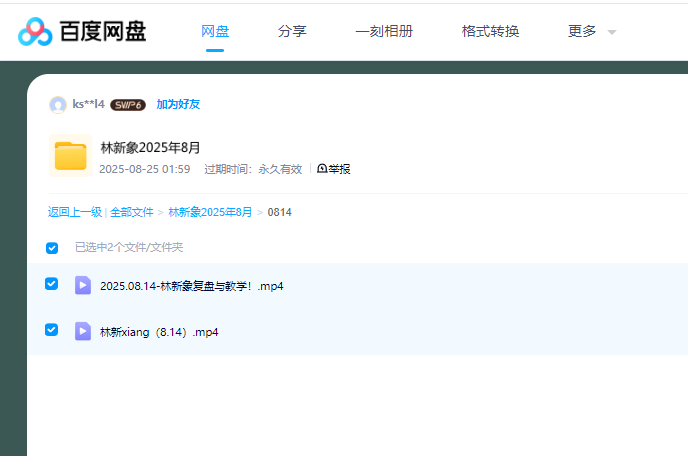Image resolution: width=688 pixels, height=456 pixels.
Task: Uncheck the 2025.08.14-林新象复盘与教学 file checkbox
Action: pyautogui.click(x=52, y=284)
